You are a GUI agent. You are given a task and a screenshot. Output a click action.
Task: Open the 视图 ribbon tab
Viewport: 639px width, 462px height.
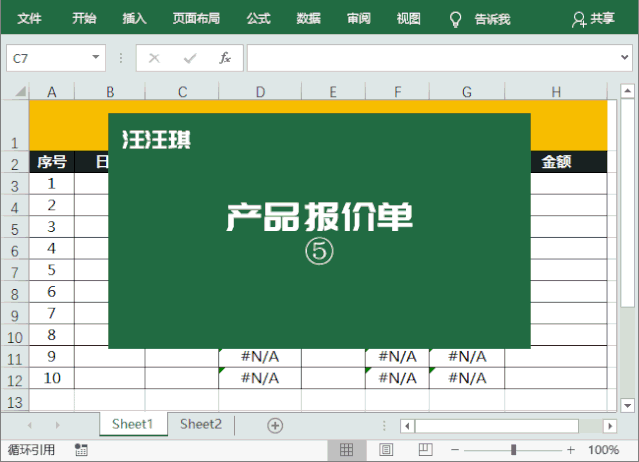[x=409, y=19]
